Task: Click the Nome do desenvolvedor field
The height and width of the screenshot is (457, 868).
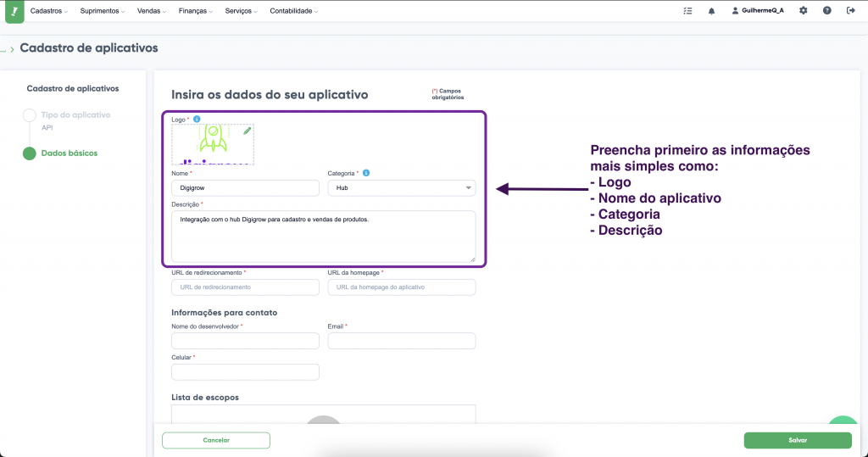Action: pos(245,341)
